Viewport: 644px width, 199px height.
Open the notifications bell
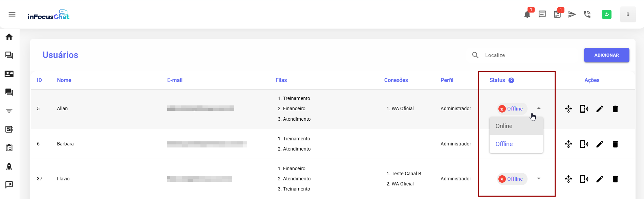527,14
